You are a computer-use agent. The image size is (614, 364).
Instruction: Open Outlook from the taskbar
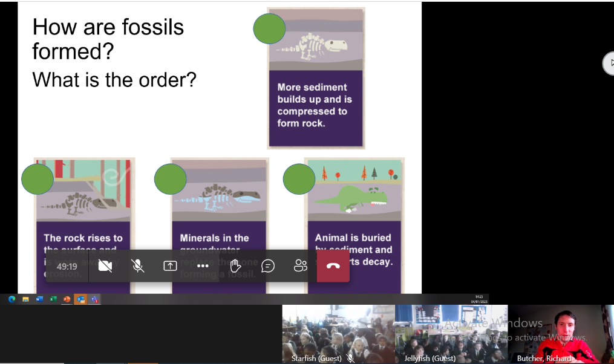80,299
